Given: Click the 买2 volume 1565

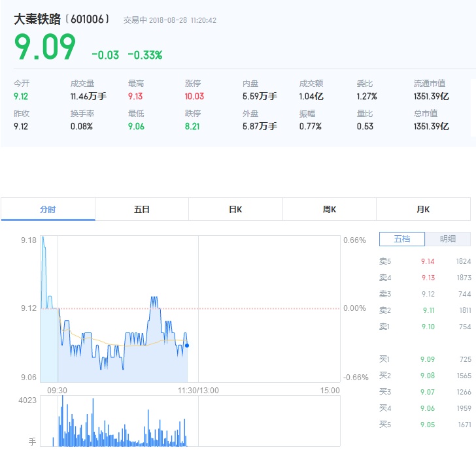Looking at the screenshot, I should coord(464,376).
